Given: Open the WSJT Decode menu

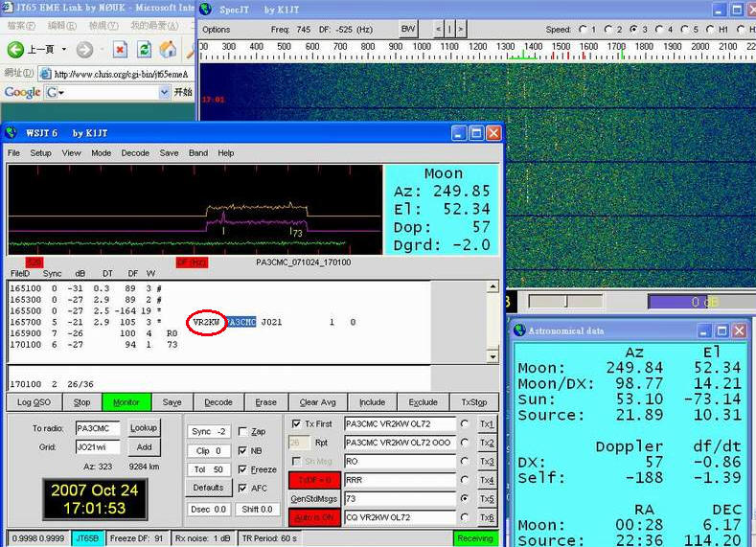Looking at the screenshot, I should pos(135,152).
